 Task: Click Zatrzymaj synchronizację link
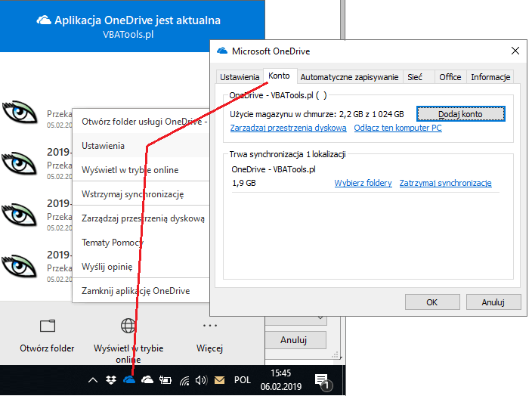[x=445, y=183]
